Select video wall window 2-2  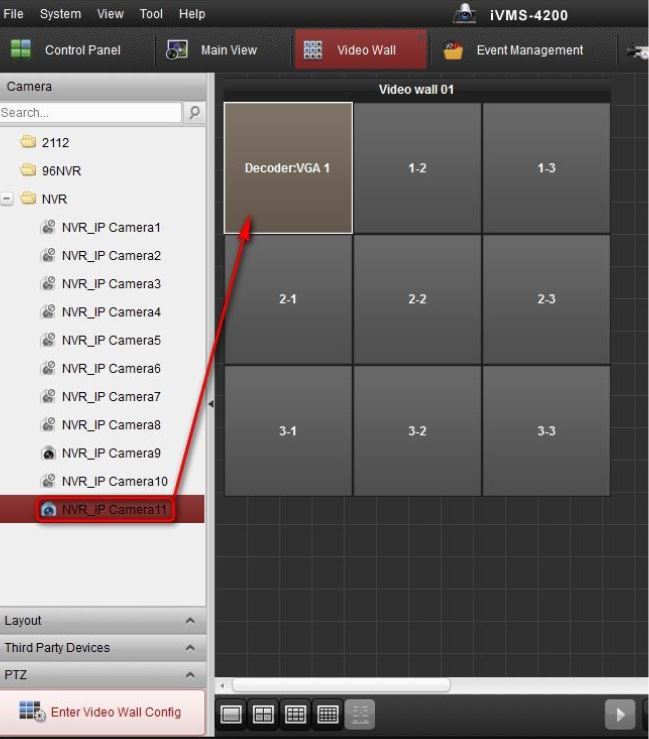[x=417, y=299]
